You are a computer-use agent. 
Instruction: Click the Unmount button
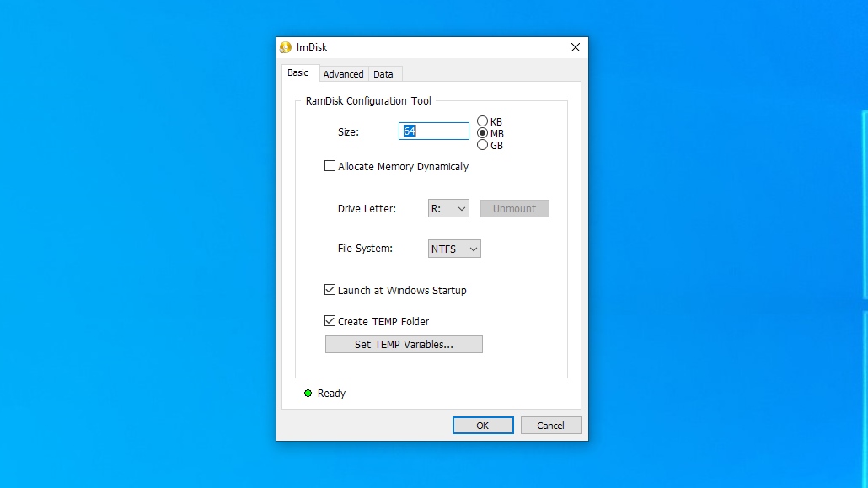tap(515, 209)
